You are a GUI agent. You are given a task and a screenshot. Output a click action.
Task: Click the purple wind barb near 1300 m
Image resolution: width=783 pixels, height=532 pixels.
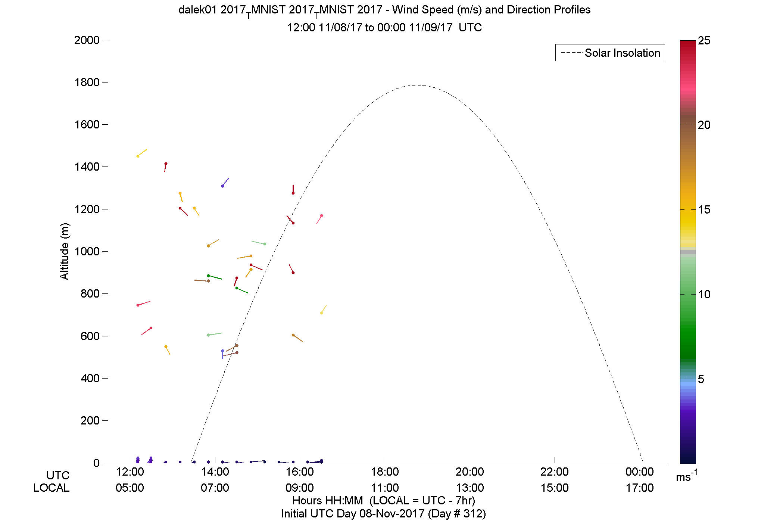pyautogui.click(x=225, y=182)
